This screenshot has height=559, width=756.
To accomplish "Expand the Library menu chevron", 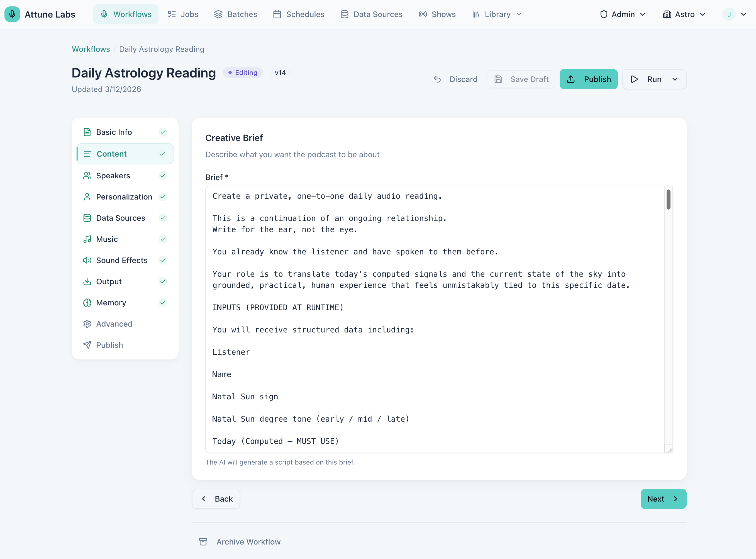I will pyautogui.click(x=519, y=14).
